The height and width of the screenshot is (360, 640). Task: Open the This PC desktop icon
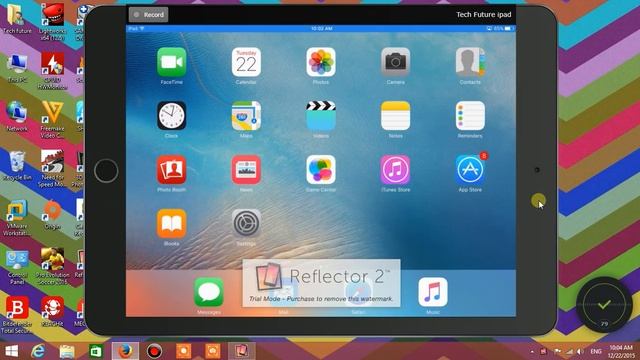(17, 69)
